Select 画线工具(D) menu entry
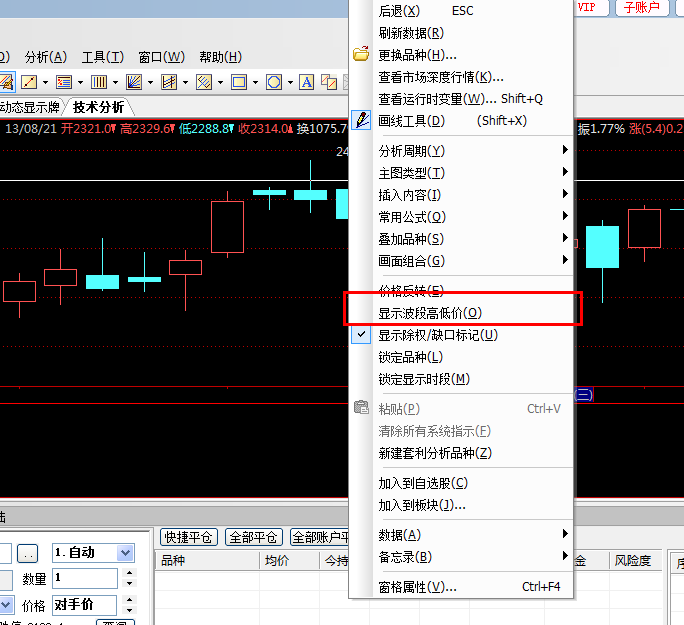This screenshot has width=684, height=625. coord(462,121)
